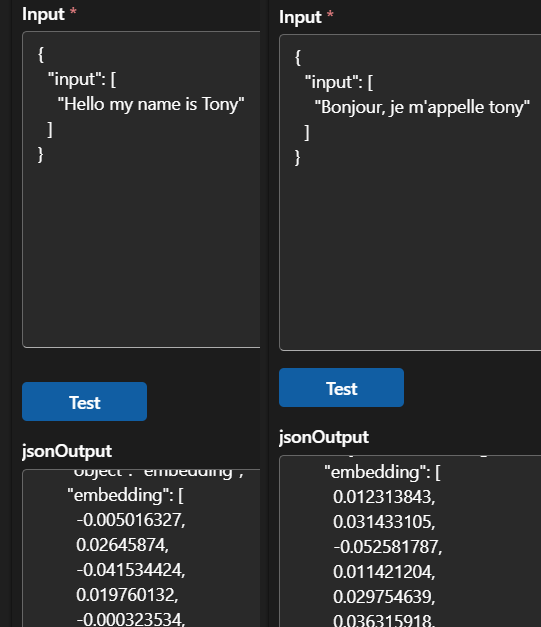Click the text "Hello my name is Tony"

pyautogui.click(x=151, y=104)
